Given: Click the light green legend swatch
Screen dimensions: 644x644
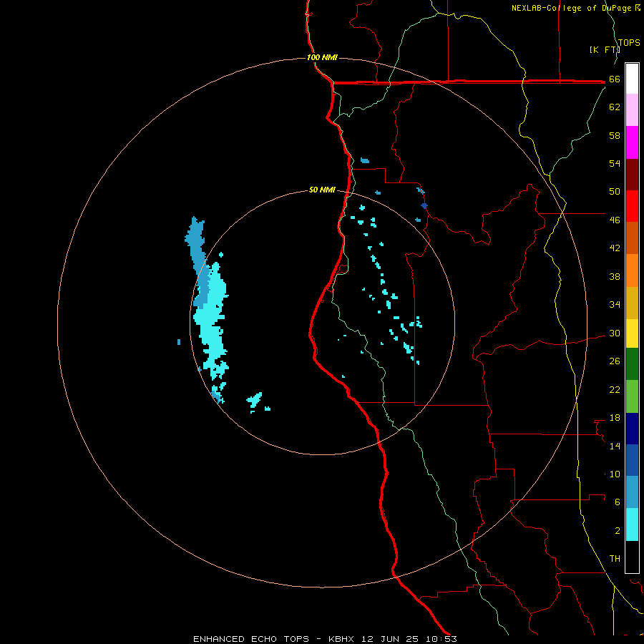Looking at the screenshot, I should point(632,396).
